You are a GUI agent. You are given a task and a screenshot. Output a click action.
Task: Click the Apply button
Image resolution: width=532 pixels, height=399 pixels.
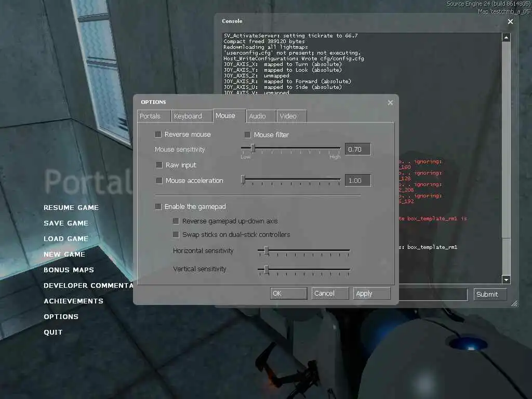click(x=372, y=294)
